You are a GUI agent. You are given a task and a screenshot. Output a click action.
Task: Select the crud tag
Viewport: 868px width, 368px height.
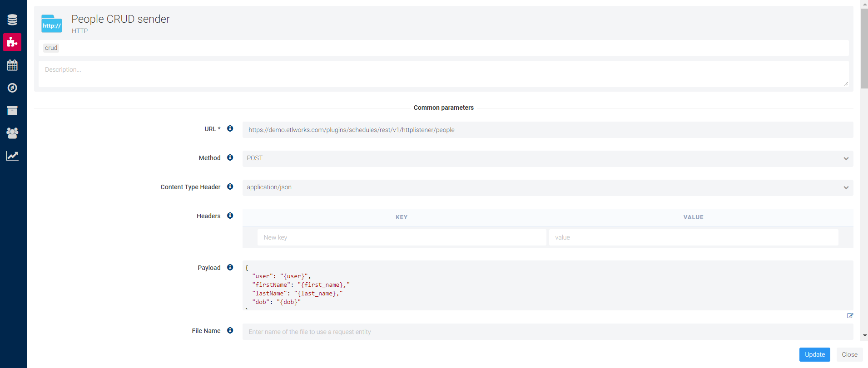[x=51, y=48]
